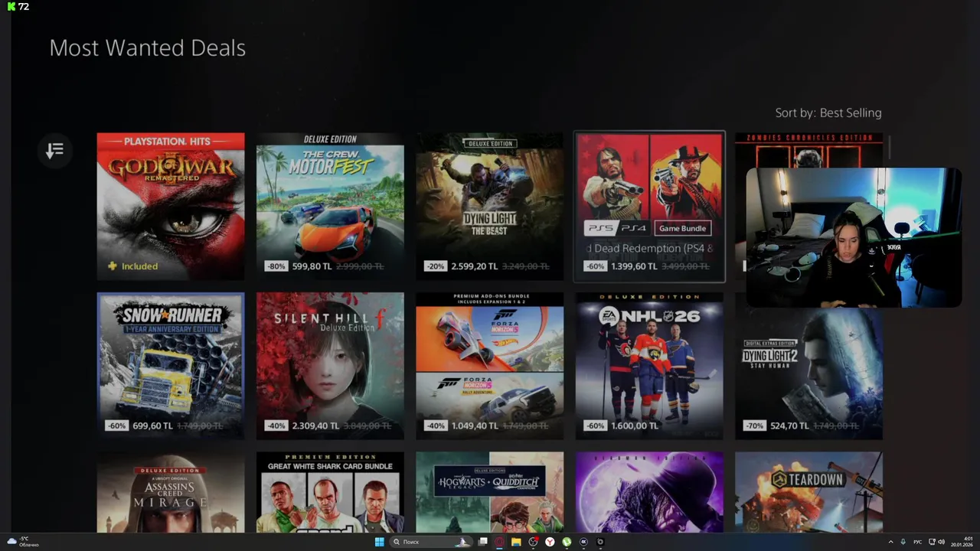Screen dimensions: 980x551
Task: Click 599,80 TL price on Crew Motorfest
Action: 311,266
